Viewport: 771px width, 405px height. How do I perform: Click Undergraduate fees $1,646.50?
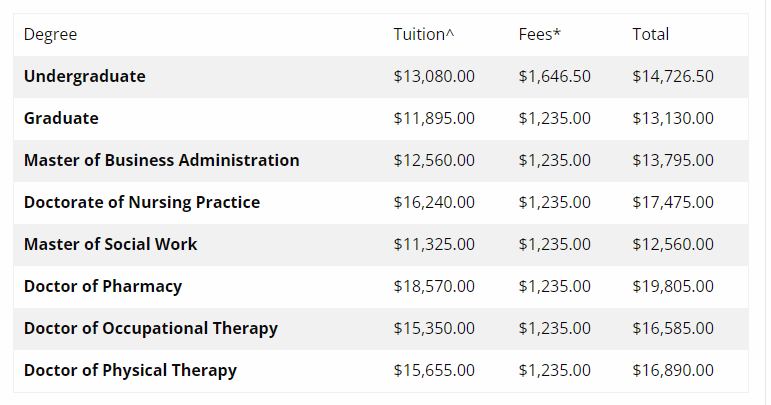click(555, 77)
